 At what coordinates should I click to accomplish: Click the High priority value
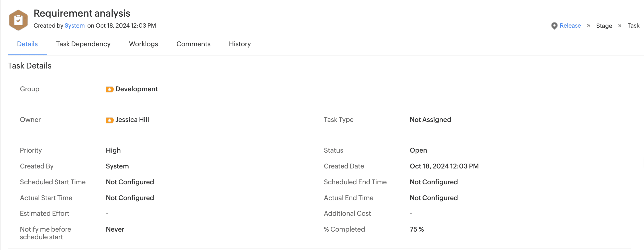113,150
